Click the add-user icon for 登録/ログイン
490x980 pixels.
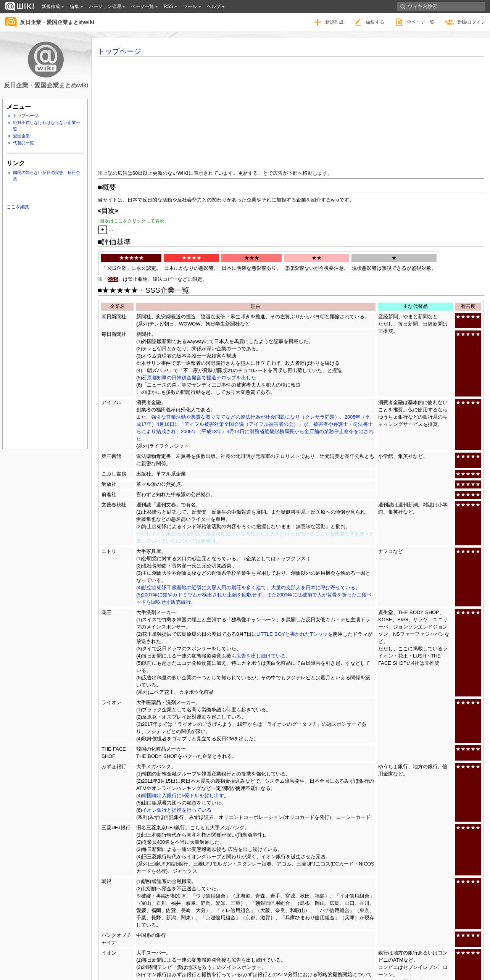(x=449, y=22)
